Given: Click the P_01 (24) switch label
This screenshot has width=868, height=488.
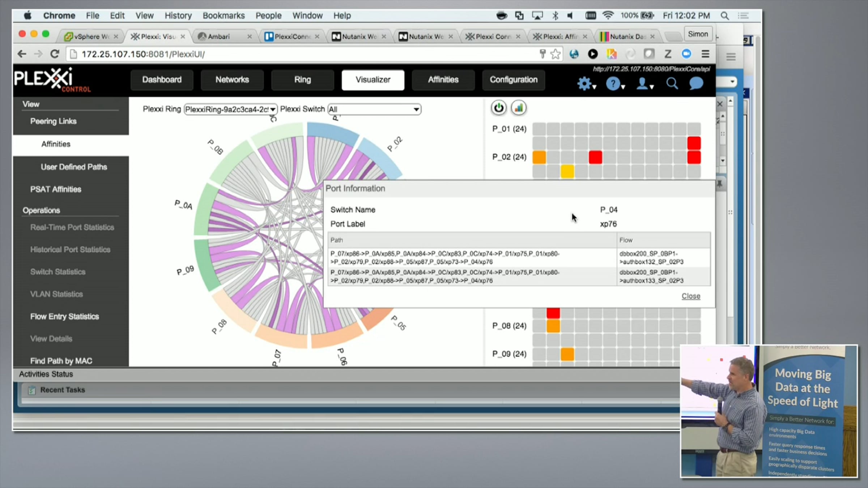Looking at the screenshot, I should [x=509, y=129].
